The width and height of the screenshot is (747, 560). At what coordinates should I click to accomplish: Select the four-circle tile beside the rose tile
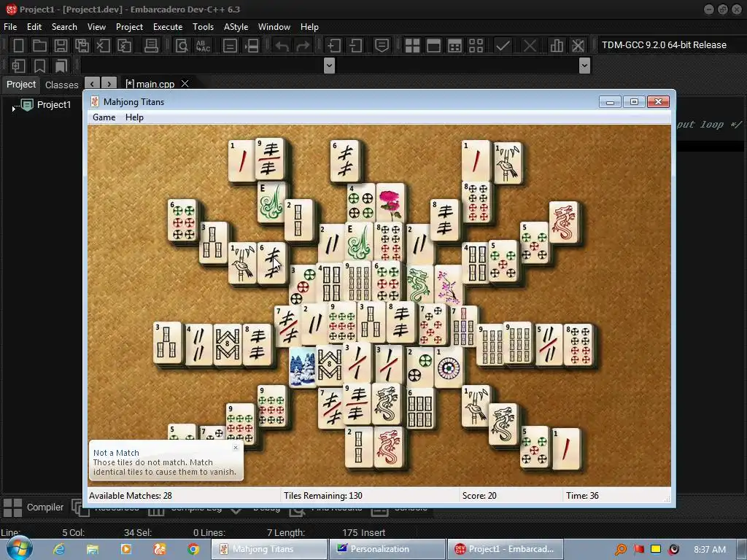point(360,202)
